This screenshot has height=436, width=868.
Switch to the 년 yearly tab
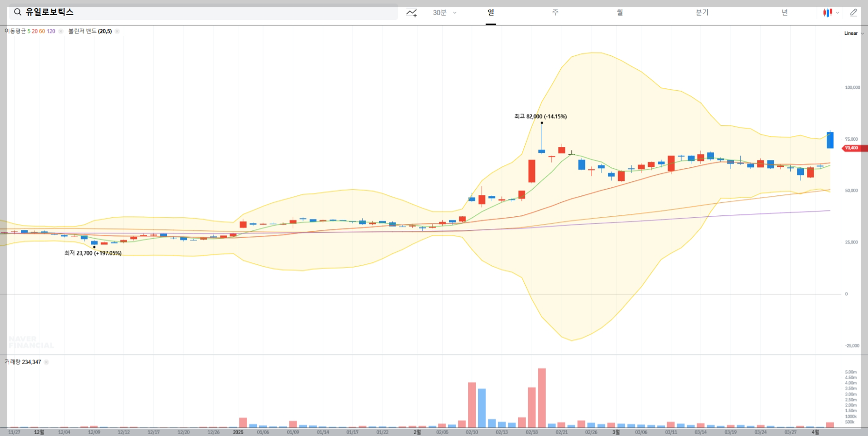click(x=785, y=13)
